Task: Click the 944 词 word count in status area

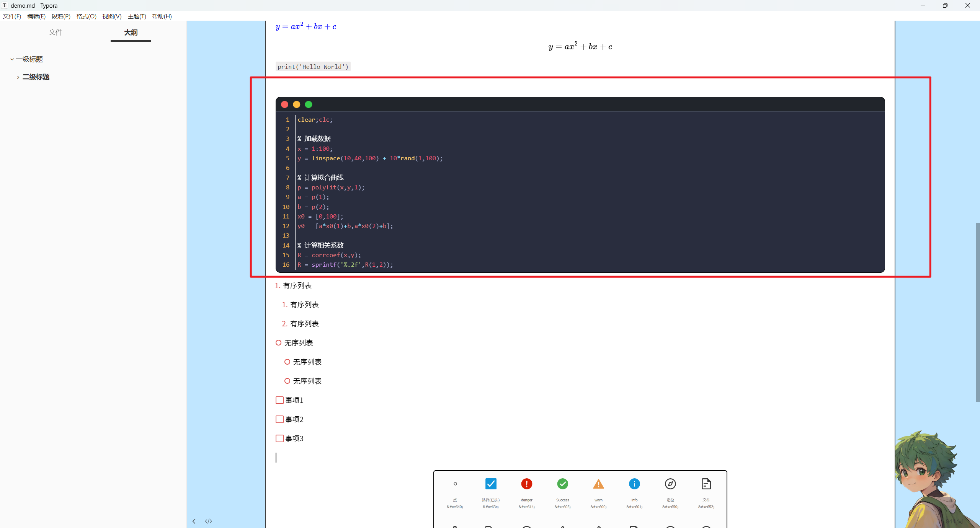Action: (954, 521)
